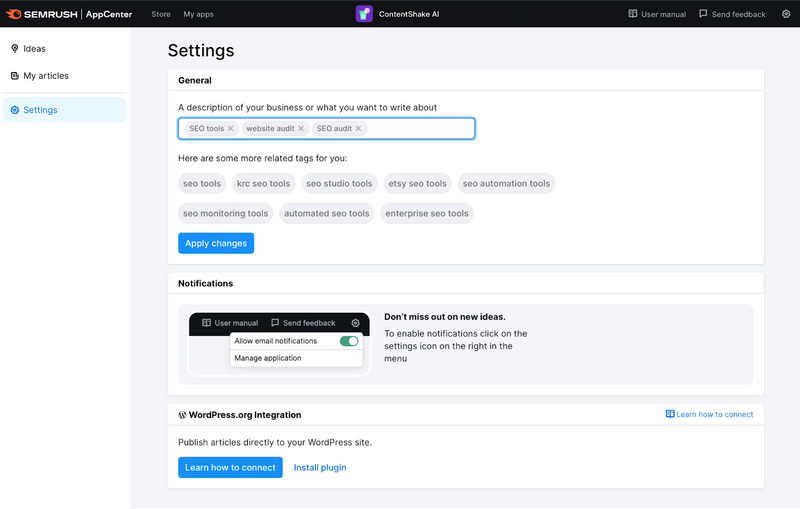Remove the SEO audit tag
800x509 pixels.
click(359, 129)
